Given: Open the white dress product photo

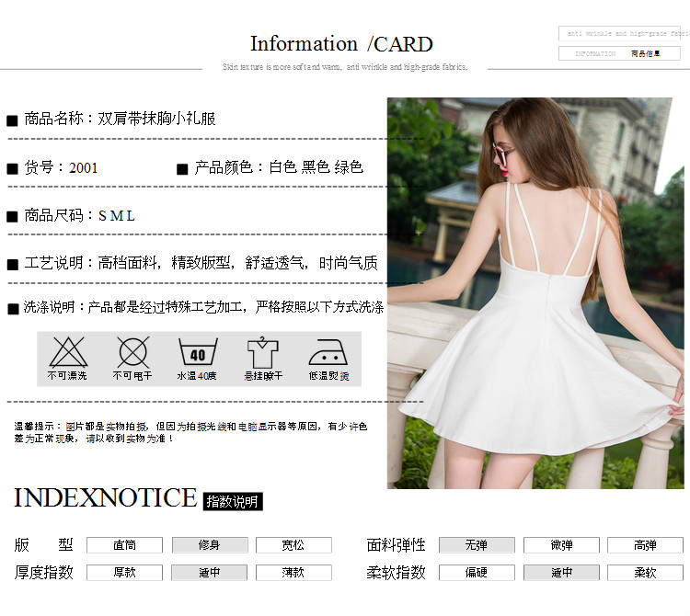Looking at the screenshot, I should pos(535,292).
